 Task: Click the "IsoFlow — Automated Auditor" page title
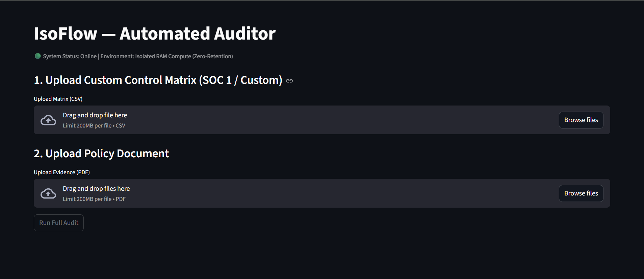click(x=155, y=34)
